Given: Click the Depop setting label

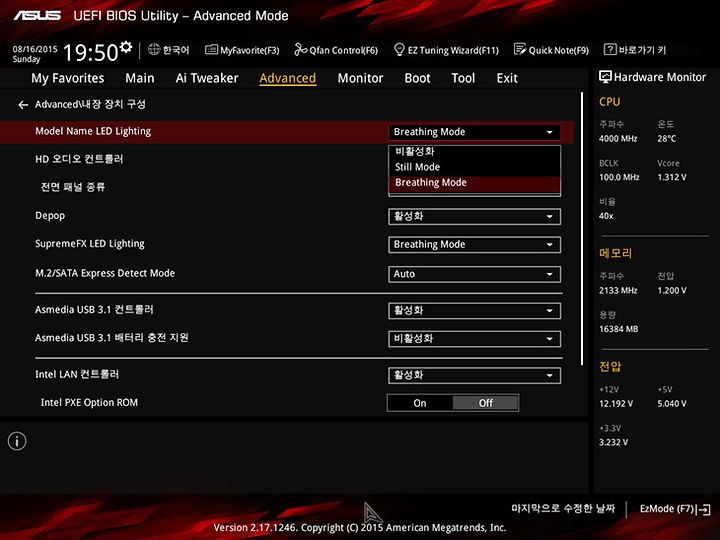Looking at the screenshot, I should click(50, 216).
